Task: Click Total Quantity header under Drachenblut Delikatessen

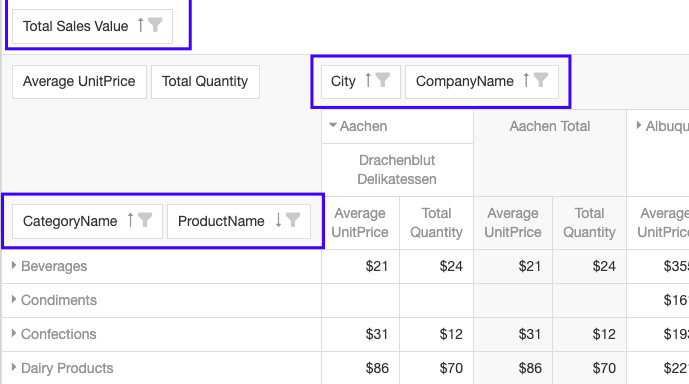Action: [436, 223]
